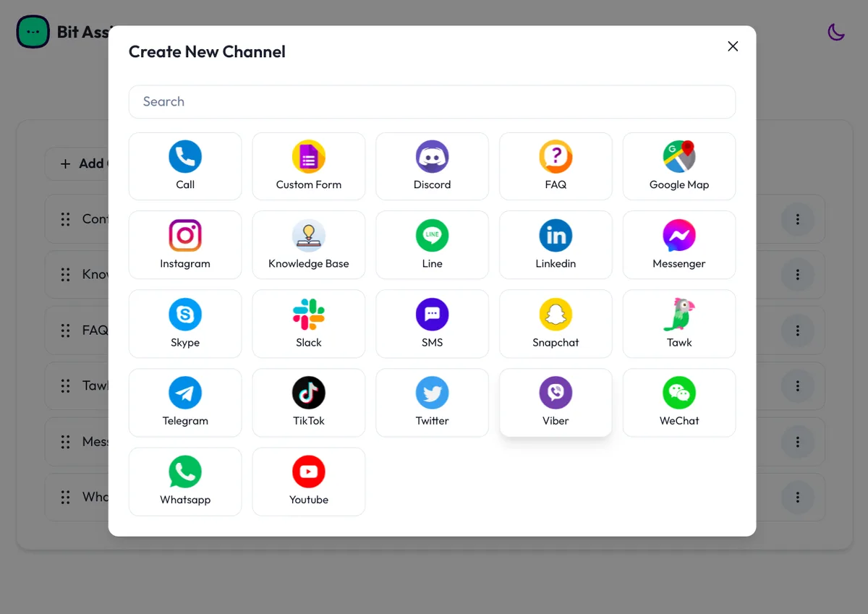This screenshot has height=614, width=868.
Task: Select the Whatsapp channel
Action: pos(185,482)
